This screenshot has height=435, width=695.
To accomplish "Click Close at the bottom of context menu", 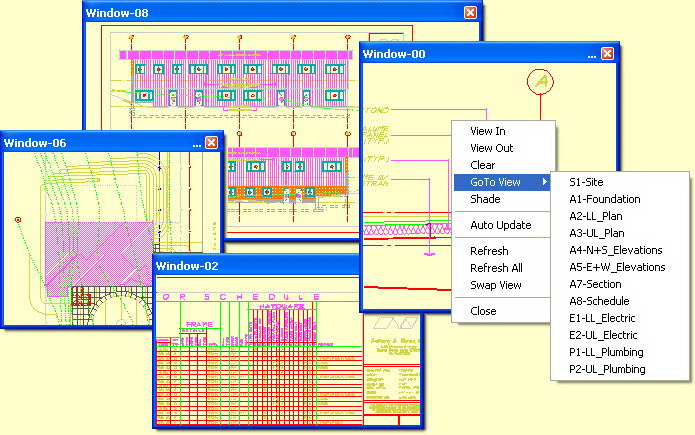I will click(x=483, y=311).
